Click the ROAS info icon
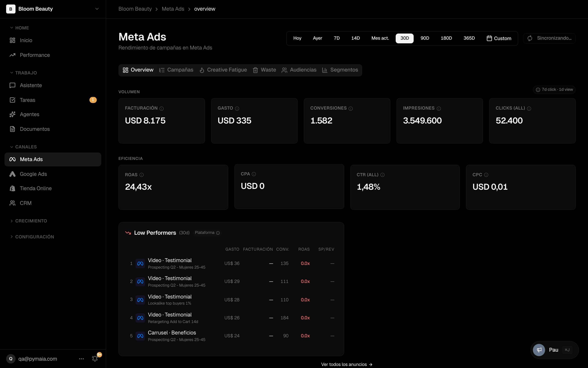 (x=142, y=175)
